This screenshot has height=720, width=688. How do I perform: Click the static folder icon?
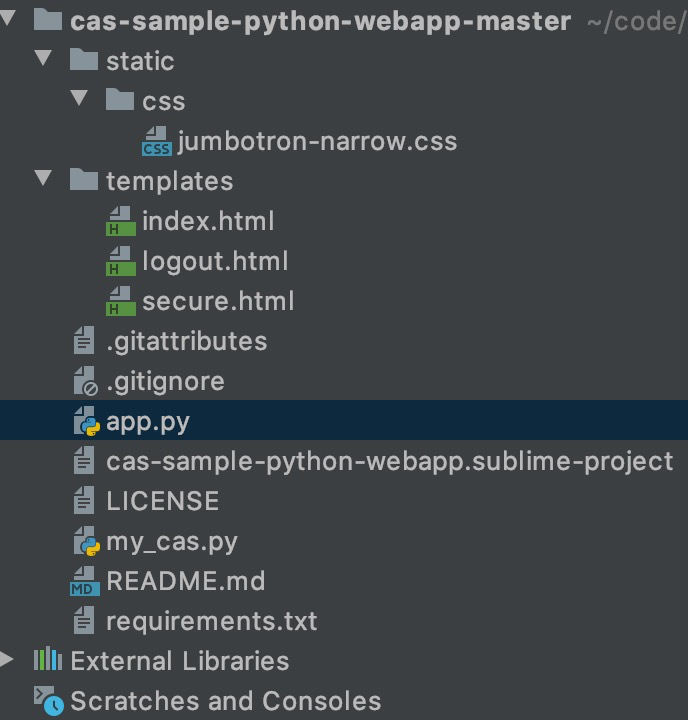point(85,61)
